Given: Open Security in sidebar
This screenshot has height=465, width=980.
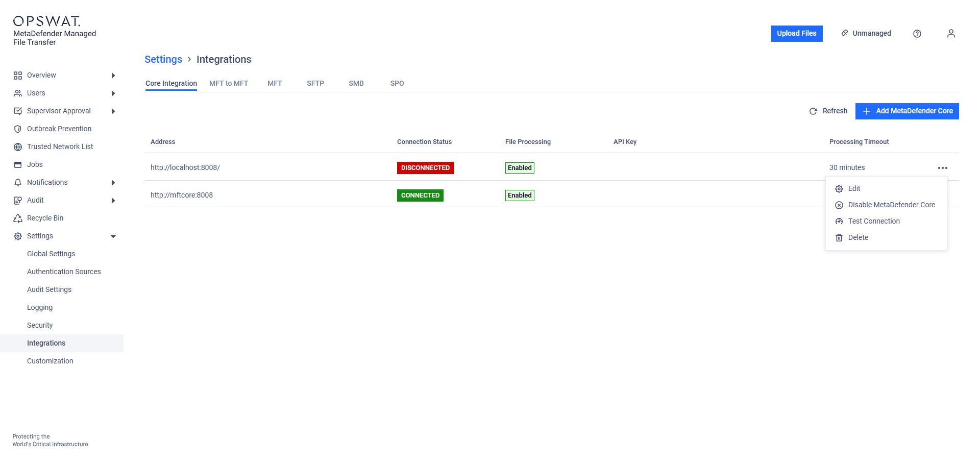Looking at the screenshot, I should (x=40, y=326).
